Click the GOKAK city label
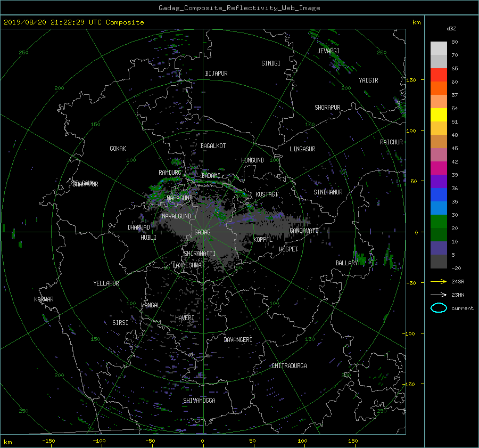 point(118,149)
